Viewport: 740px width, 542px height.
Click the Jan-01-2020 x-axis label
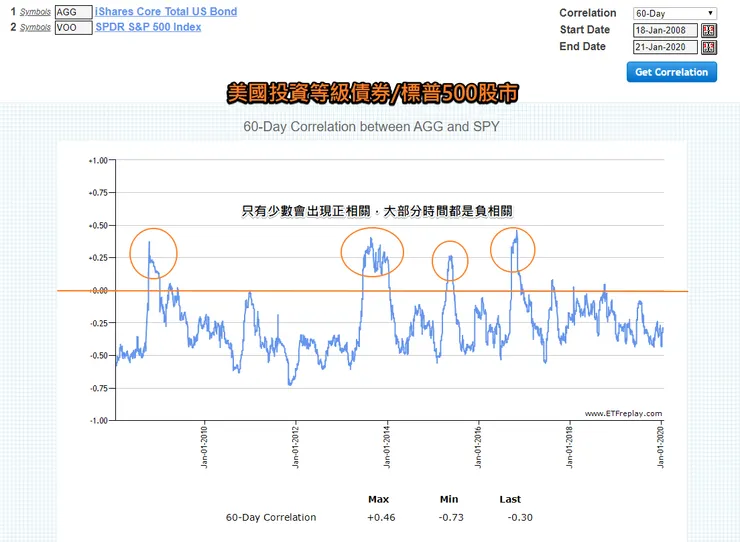661,446
